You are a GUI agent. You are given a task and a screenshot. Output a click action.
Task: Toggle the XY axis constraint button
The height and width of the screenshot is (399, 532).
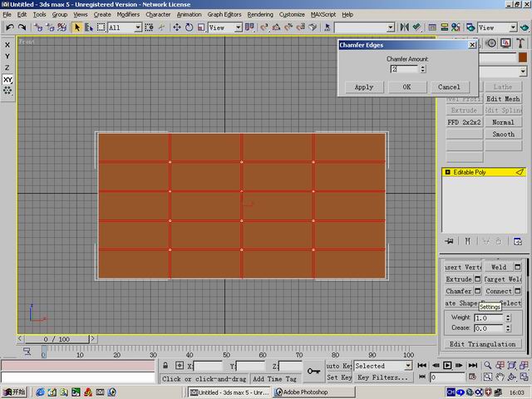click(x=7, y=80)
